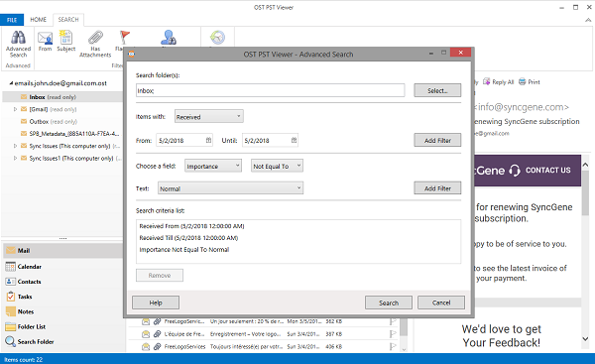
Task: Filter by Has Attachments paperclip
Action: [95, 44]
